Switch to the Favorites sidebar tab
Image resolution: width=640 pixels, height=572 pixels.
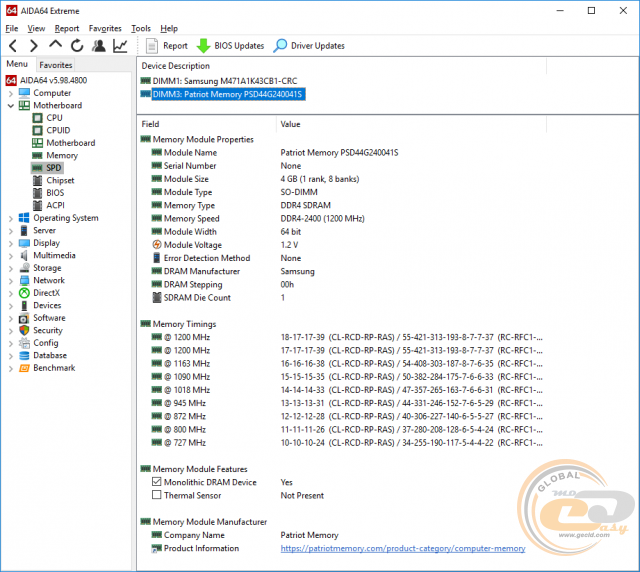pos(56,65)
